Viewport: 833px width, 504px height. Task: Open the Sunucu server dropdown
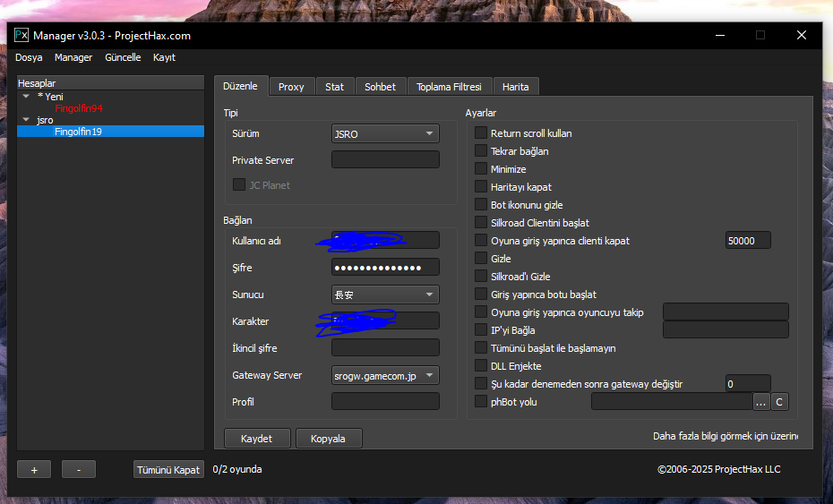tap(385, 295)
